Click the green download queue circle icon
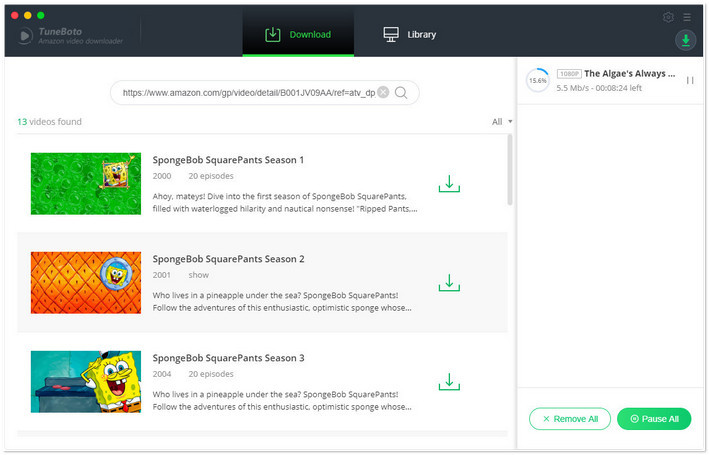This screenshot has width=709, height=455. [x=685, y=40]
